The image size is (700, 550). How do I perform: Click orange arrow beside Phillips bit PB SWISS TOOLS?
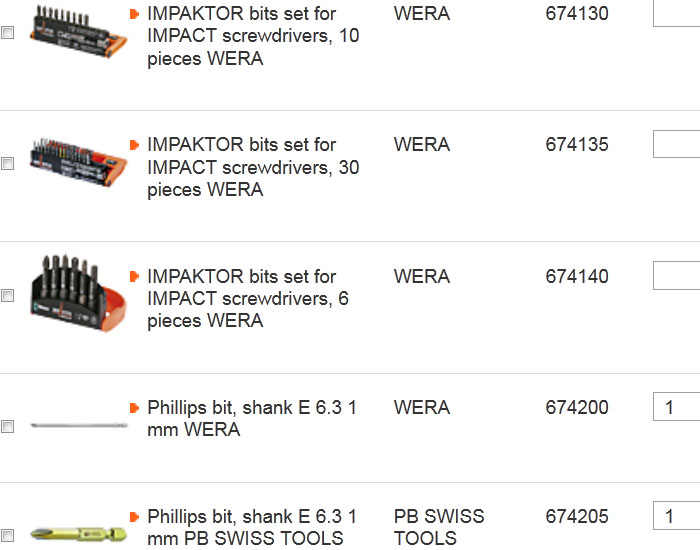[x=134, y=517]
